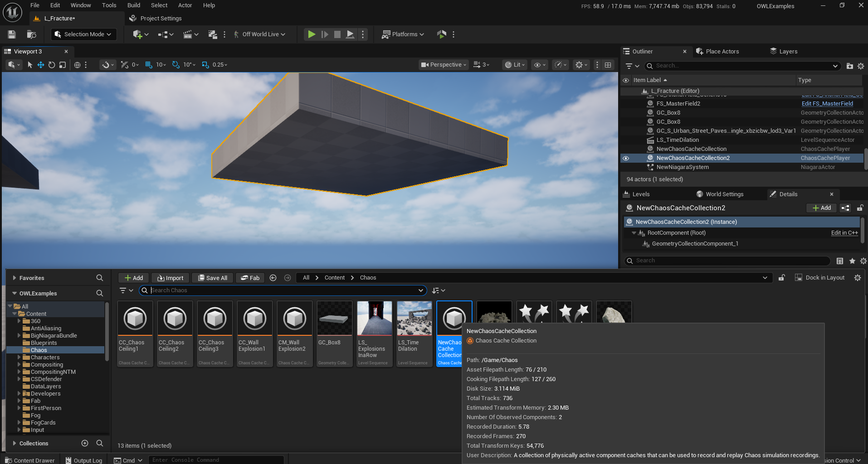This screenshot has width=868, height=464.
Task: Toggle the world coordinate system globe icon
Action: point(78,65)
